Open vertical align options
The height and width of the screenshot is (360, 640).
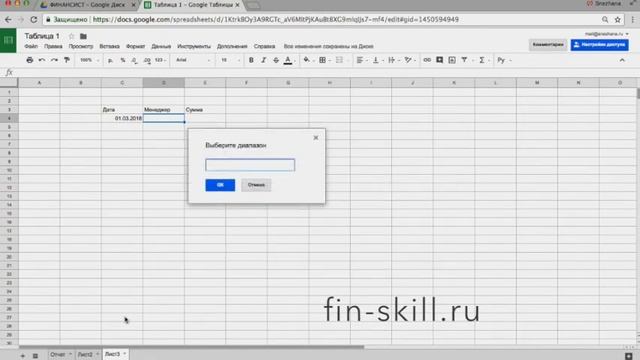(378, 60)
